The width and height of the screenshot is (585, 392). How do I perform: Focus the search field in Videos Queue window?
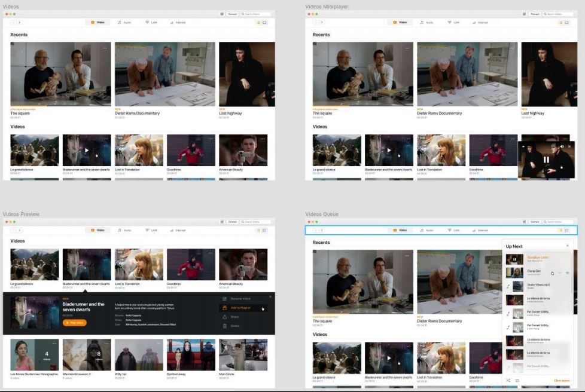[x=557, y=222]
